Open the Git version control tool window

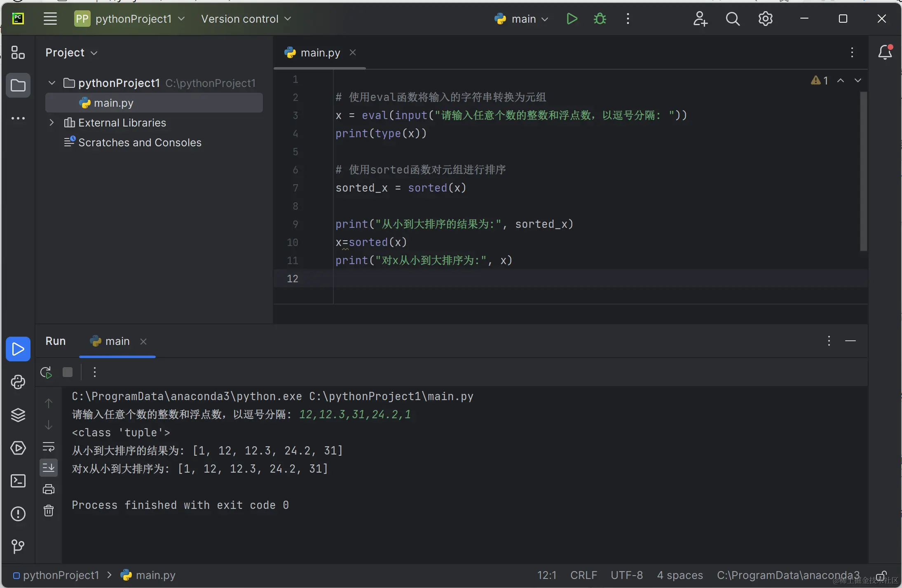pos(18,547)
